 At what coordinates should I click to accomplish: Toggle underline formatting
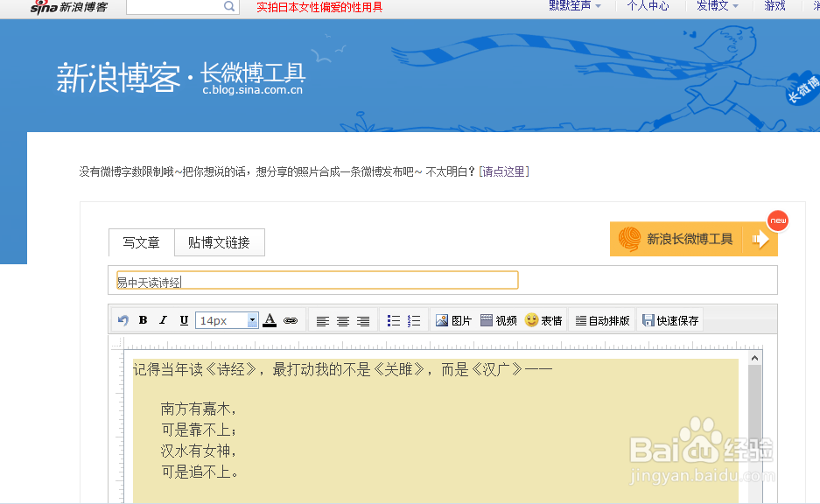pos(184,320)
